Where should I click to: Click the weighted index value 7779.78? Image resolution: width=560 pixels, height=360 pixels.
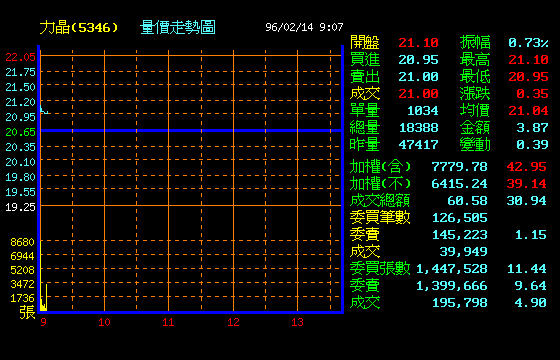point(460,167)
